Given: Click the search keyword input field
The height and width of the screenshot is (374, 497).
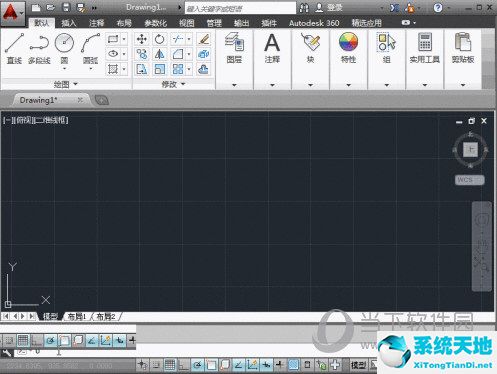Looking at the screenshot, I should coord(240,8).
